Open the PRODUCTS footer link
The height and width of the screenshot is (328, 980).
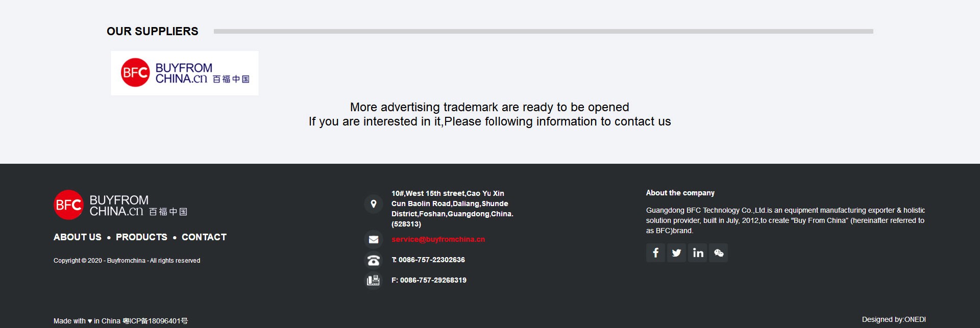(x=141, y=237)
